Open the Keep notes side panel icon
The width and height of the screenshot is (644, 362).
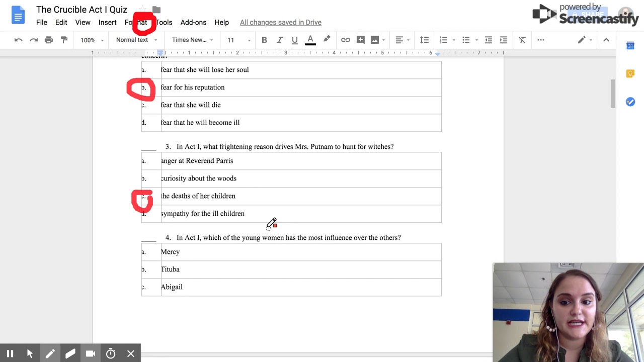[630, 74]
